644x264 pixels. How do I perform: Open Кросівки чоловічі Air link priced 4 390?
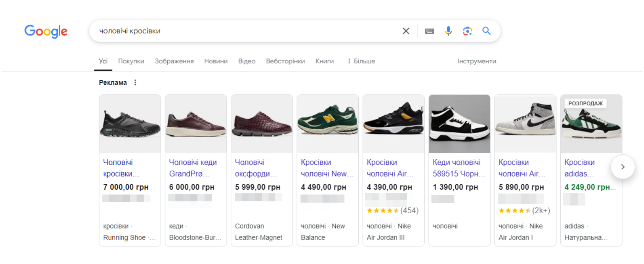tap(390, 168)
